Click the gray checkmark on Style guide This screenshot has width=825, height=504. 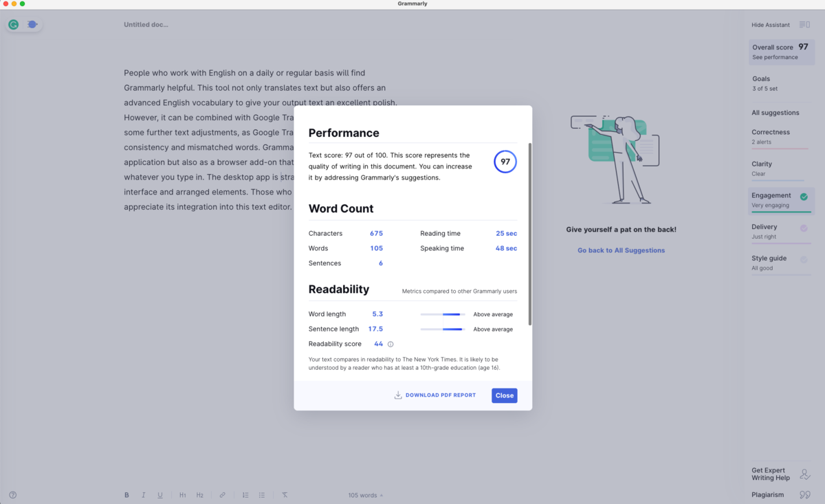pos(804,259)
